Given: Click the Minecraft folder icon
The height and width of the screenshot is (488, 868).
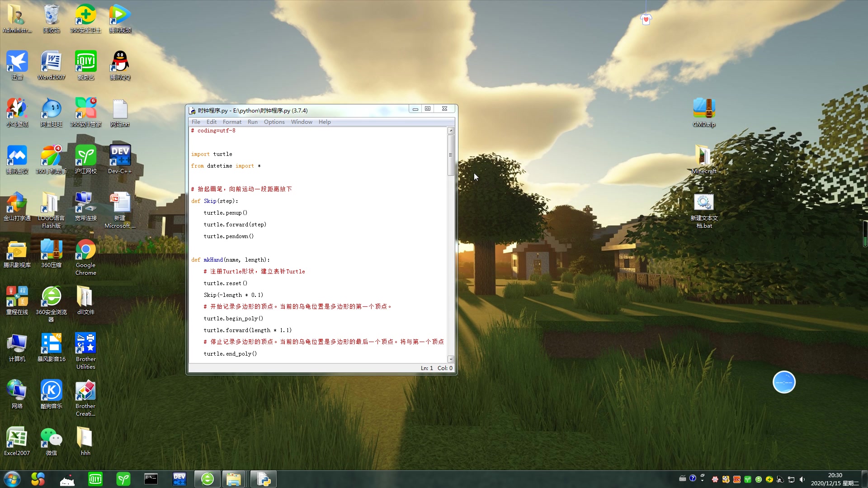Looking at the screenshot, I should click(x=703, y=156).
